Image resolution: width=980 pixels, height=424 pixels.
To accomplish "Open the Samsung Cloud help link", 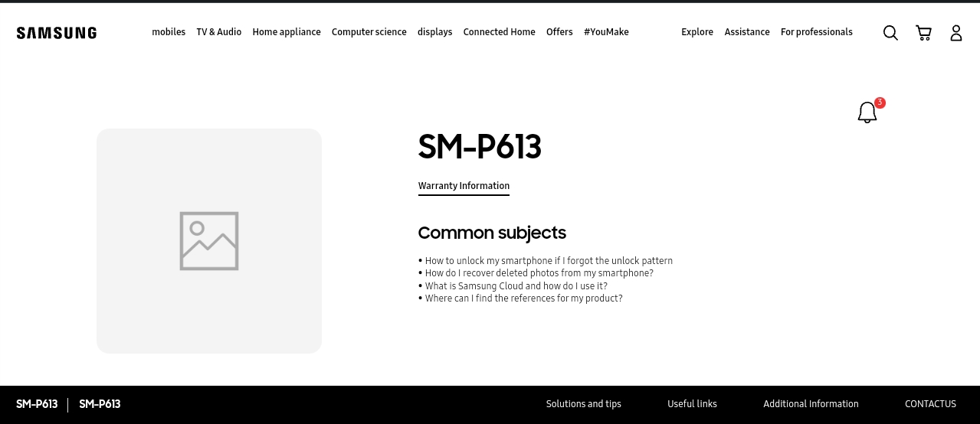I will point(516,286).
